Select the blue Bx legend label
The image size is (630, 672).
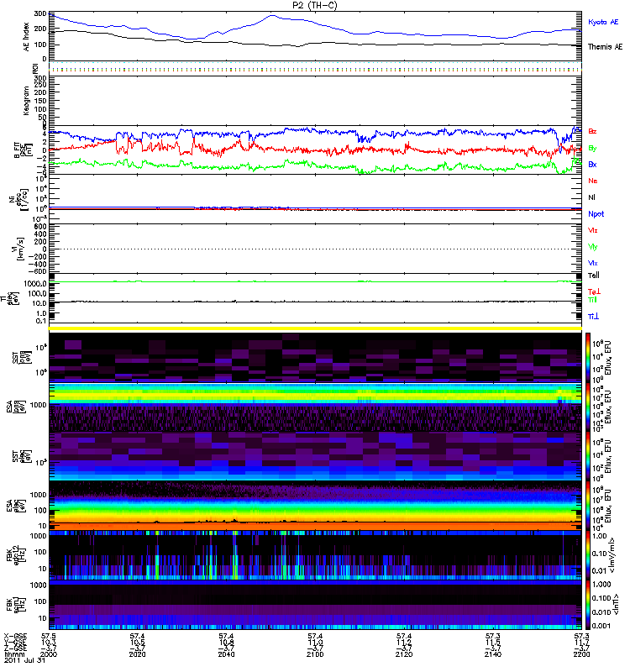coord(592,164)
